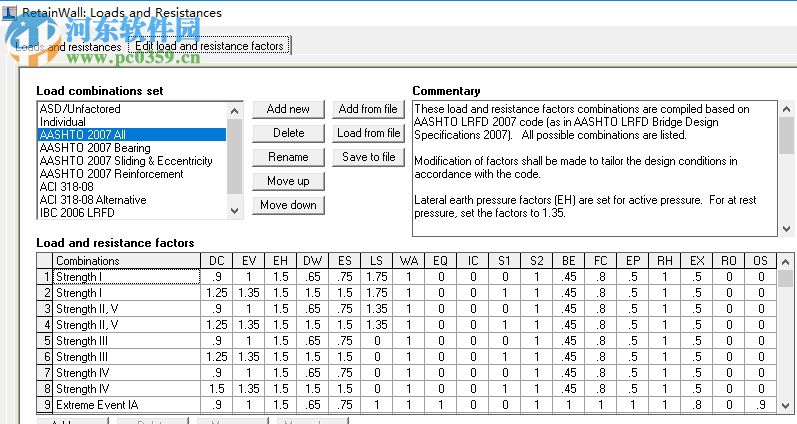Select row 5 Strength III name cell
Screen dimensions: 797x424
pos(127,341)
